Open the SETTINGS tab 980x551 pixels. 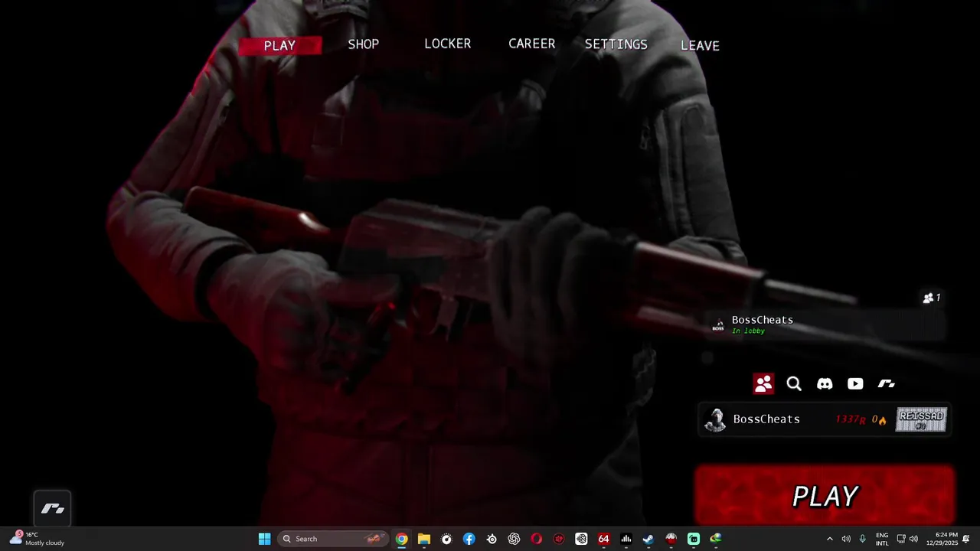616,44
